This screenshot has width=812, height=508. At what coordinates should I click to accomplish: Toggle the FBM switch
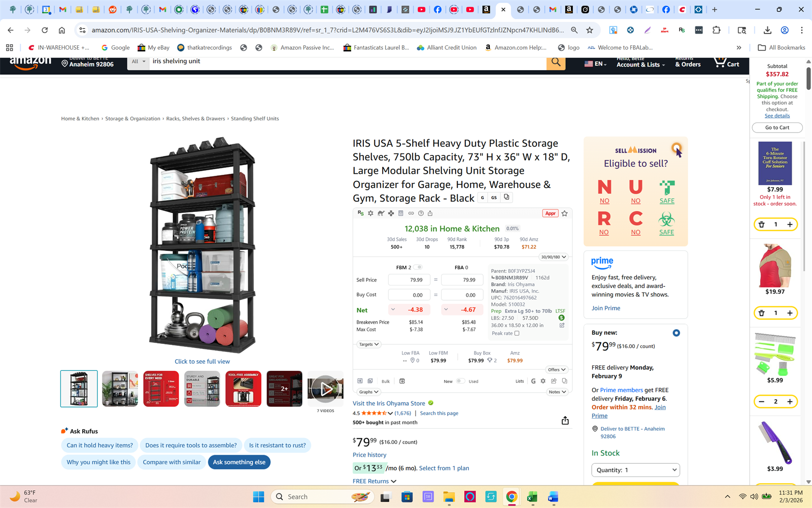point(418,267)
